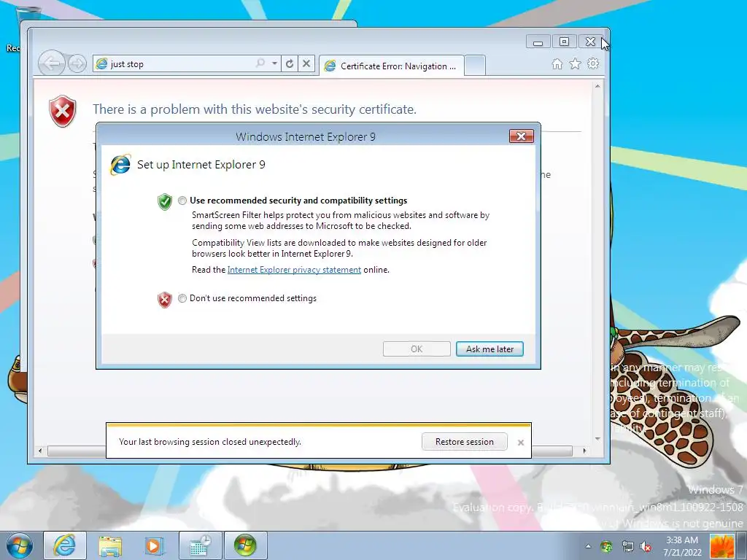This screenshot has height=560, width=747.
Task: Refresh the page with the reload icon
Action: (x=290, y=63)
